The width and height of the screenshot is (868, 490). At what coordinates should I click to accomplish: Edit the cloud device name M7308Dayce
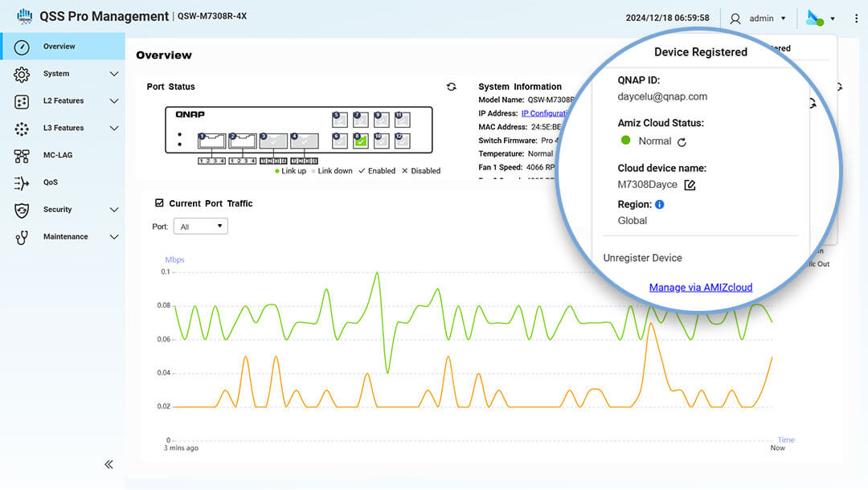click(x=690, y=186)
